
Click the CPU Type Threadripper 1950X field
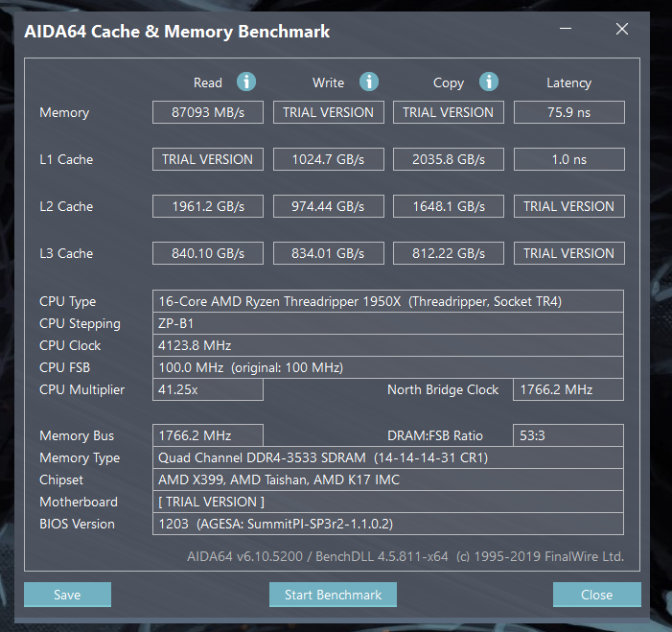[x=388, y=301]
